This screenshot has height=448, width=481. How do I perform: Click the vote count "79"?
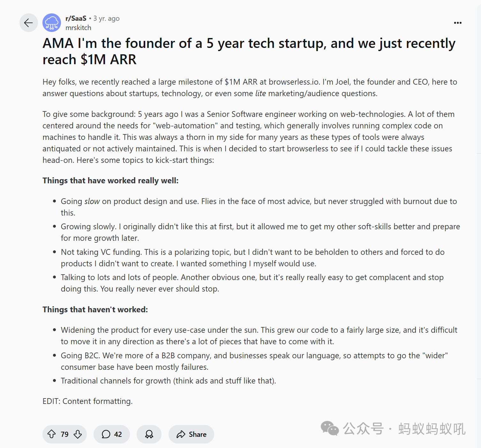pyautogui.click(x=64, y=434)
